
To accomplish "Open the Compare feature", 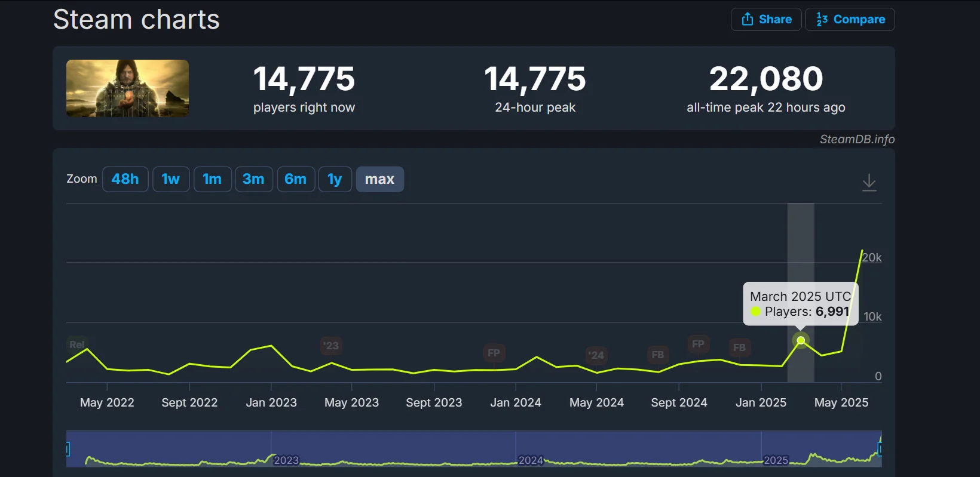I will [850, 19].
